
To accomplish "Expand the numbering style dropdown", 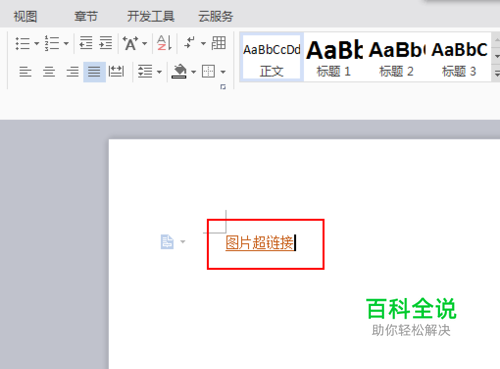I will (x=66, y=43).
